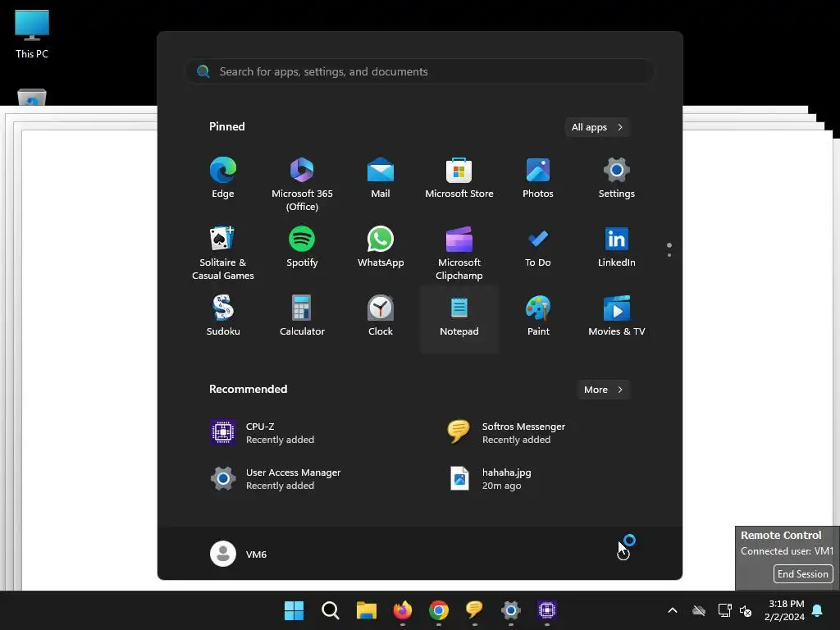Click the muted volume tray icon
The height and width of the screenshot is (630, 840).
coord(745,610)
